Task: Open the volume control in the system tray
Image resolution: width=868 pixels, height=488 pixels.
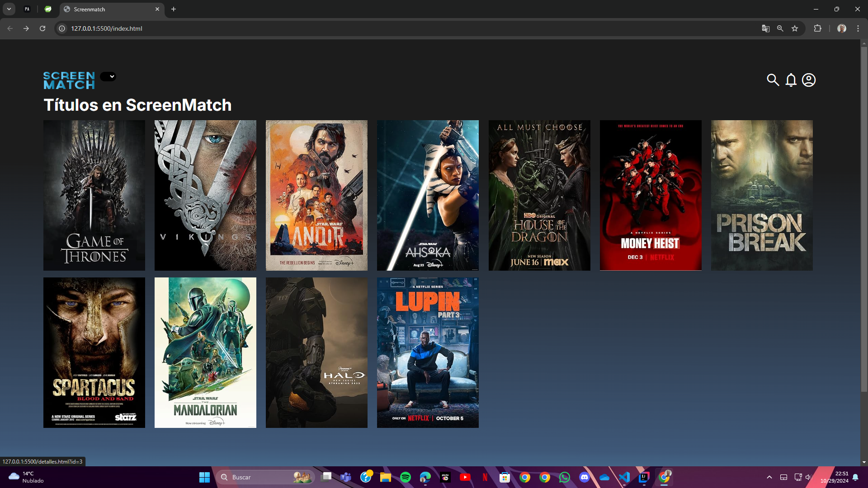Action: [x=808, y=477]
